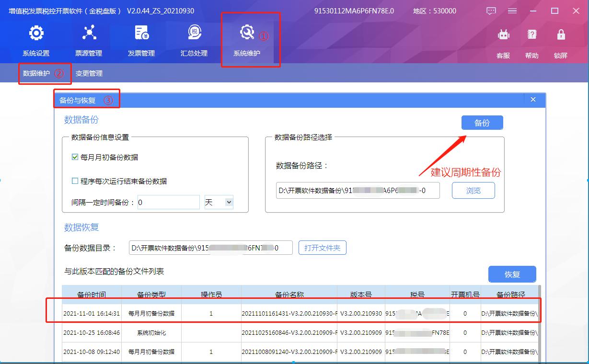Click 浏览 to browse backup path
The width and height of the screenshot is (589, 364).
(x=473, y=190)
